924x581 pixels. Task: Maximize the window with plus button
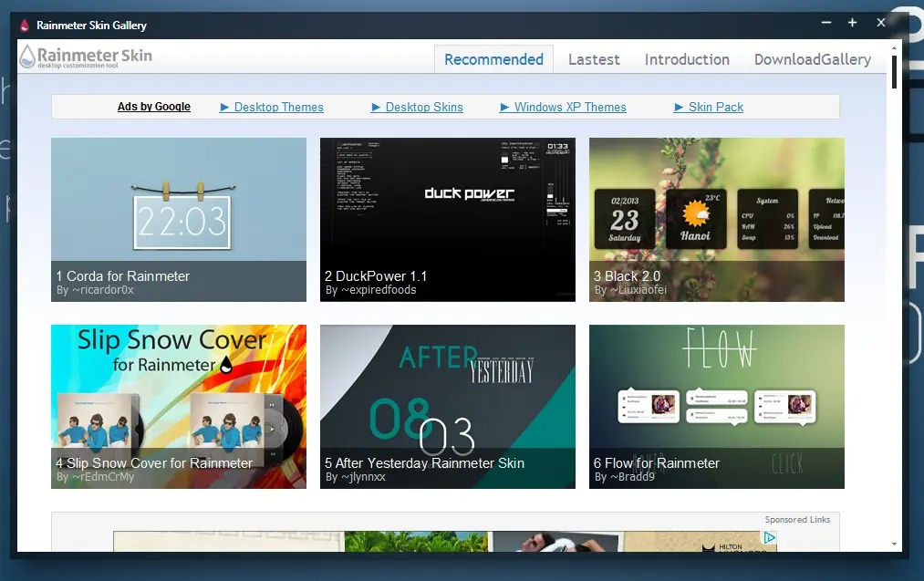[852, 23]
